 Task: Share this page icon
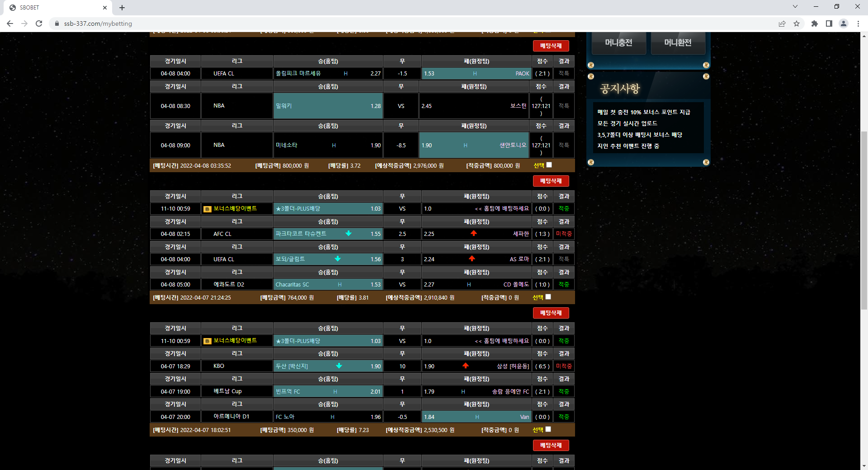click(x=782, y=23)
